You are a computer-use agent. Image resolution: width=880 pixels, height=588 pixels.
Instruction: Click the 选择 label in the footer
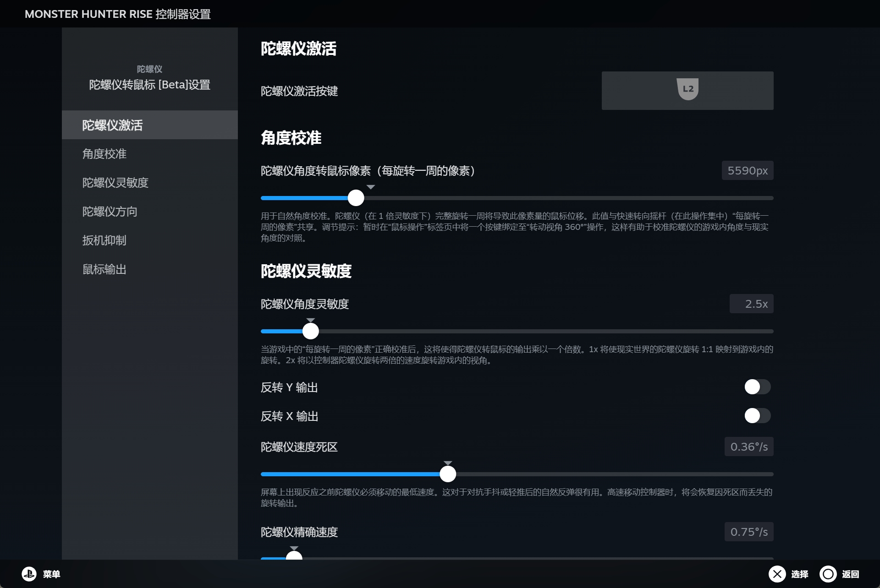(x=800, y=574)
